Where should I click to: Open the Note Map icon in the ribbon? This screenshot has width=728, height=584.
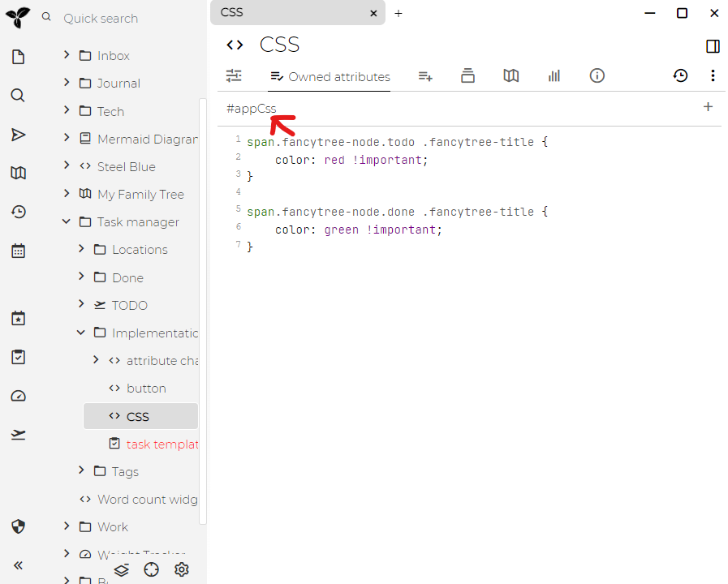[x=510, y=75]
